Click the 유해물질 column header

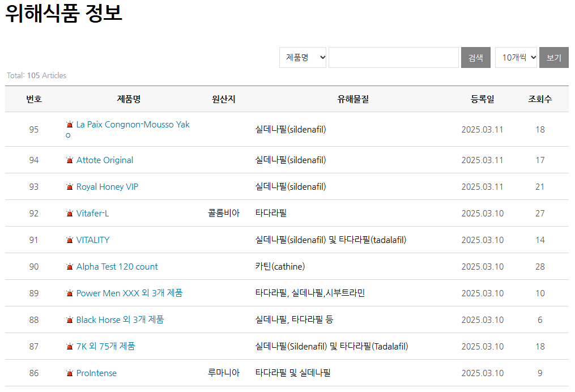(x=353, y=99)
